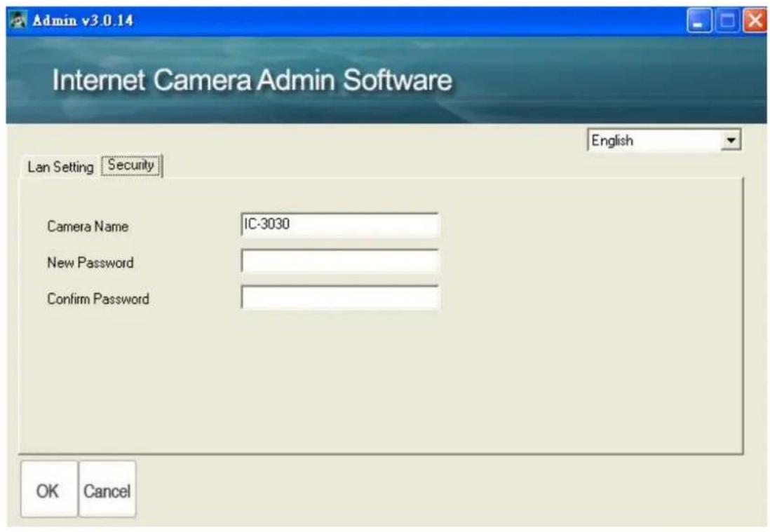The height and width of the screenshot is (532, 770).
Task: Close the Admin v3.0.14 window
Action: 755,21
